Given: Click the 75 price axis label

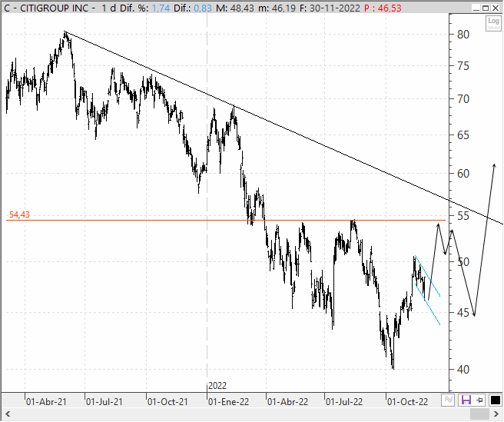Looking at the screenshot, I should point(463,66).
